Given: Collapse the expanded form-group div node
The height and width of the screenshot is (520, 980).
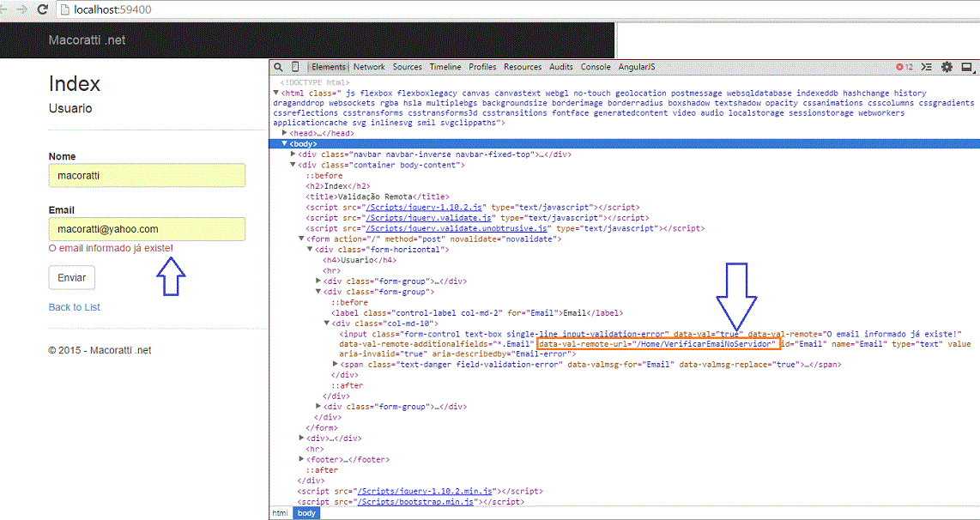Looking at the screenshot, I should [318, 291].
